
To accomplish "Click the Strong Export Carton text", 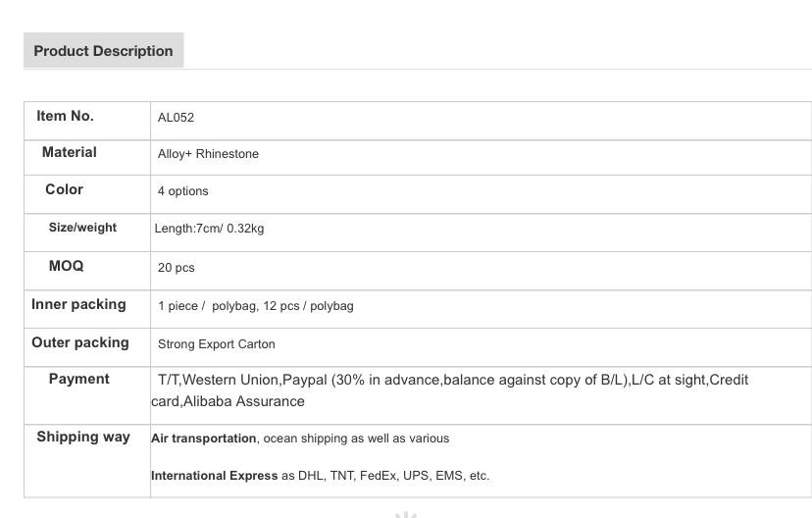I will (x=217, y=344).
